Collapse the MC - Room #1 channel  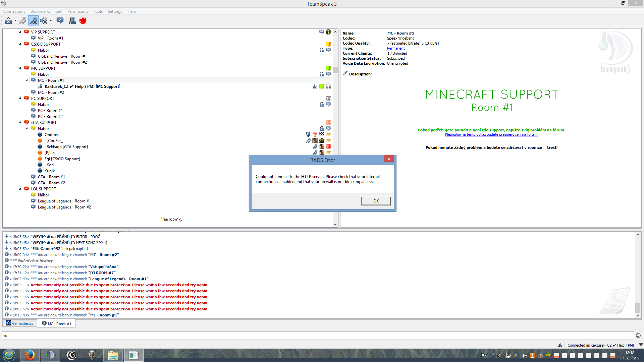pos(26,80)
